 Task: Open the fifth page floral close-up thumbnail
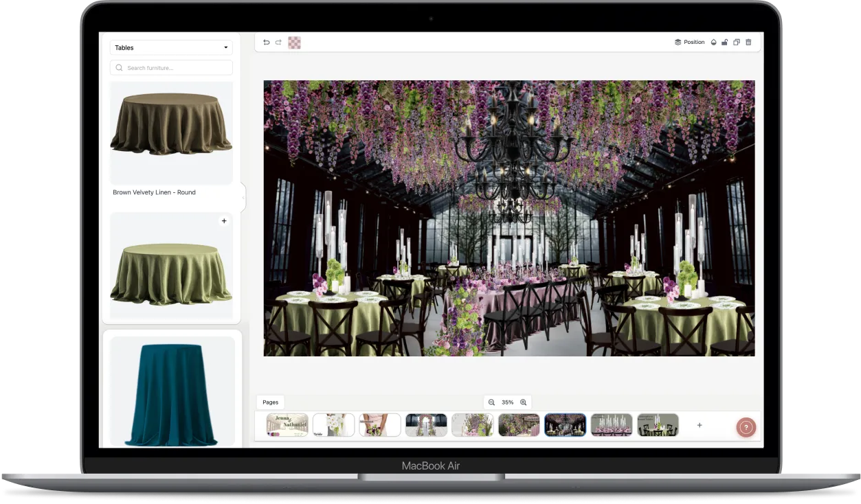[473, 425]
